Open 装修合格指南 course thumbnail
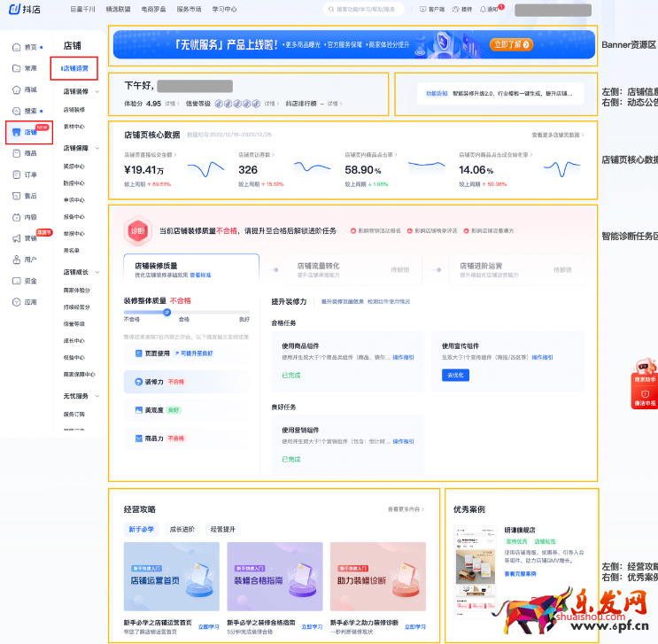The height and width of the screenshot is (644, 658). [275, 577]
